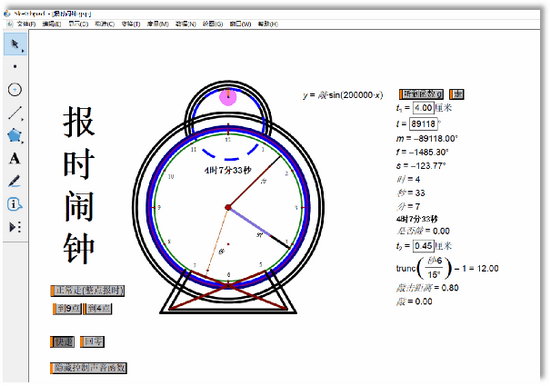
Task: Select the Point tool
Action: pyautogui.click(x=15, y=66)
